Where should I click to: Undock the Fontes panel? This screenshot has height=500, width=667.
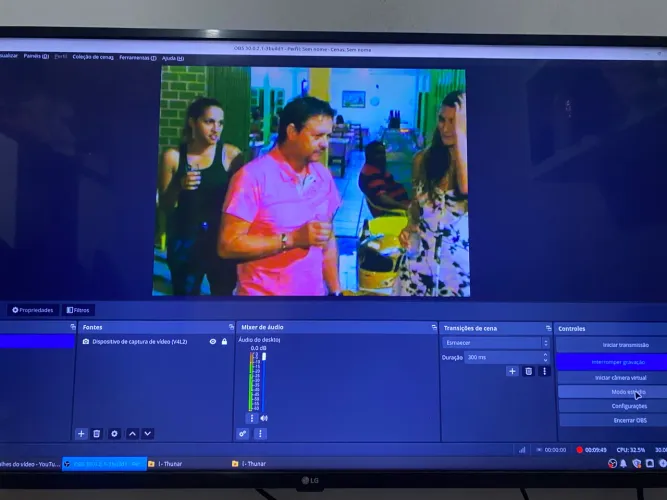click(x=231, y=327)
